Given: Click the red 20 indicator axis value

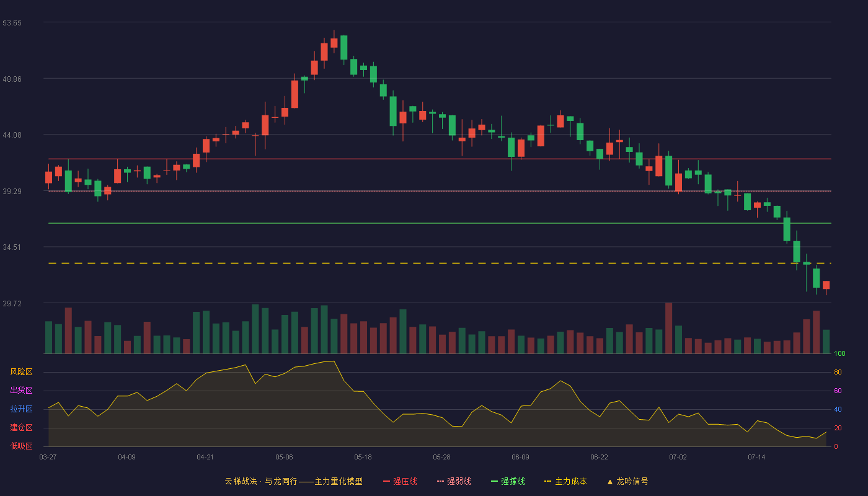Looking at the screenshot, I should pos(838,428).
